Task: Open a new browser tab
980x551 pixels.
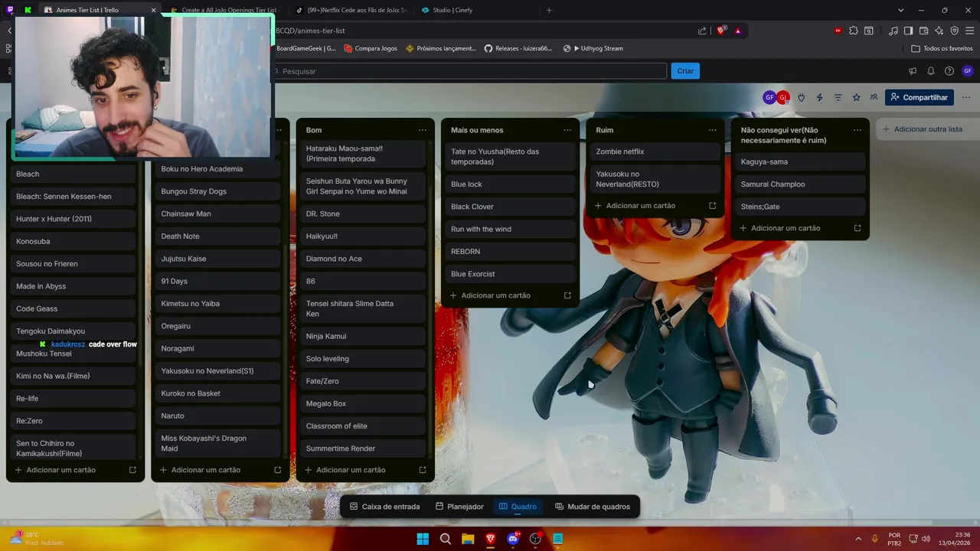Action: pos(549,10)
